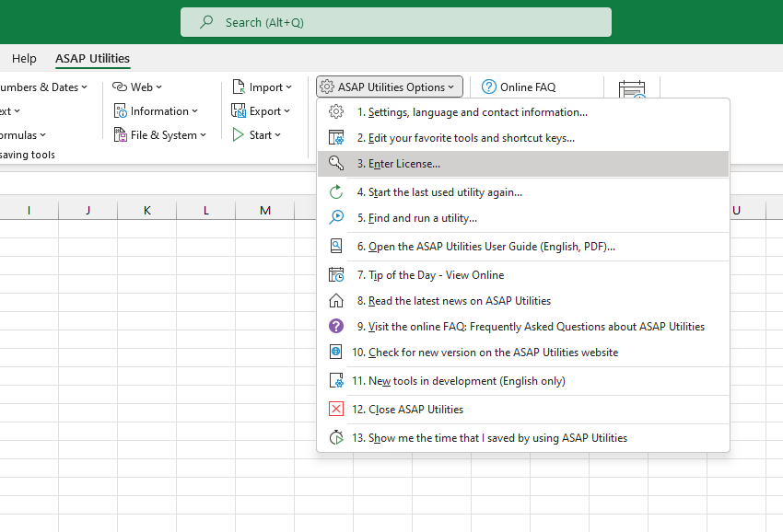Click the File & System disk icon
The height and width of the screenshot is (532, 783).
click(121, 134)
